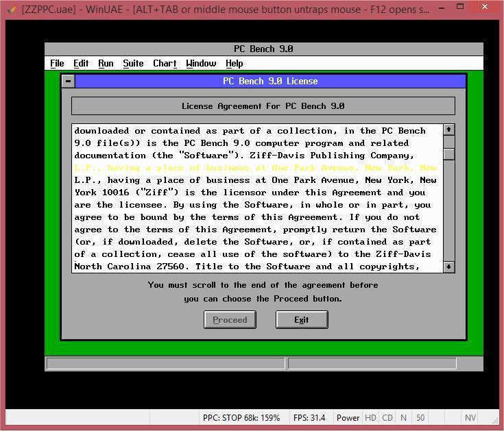Click the WinUAE CD status indicator
Image resolution: width=504 pixels, height=431 pixels.
pos(387,417)
